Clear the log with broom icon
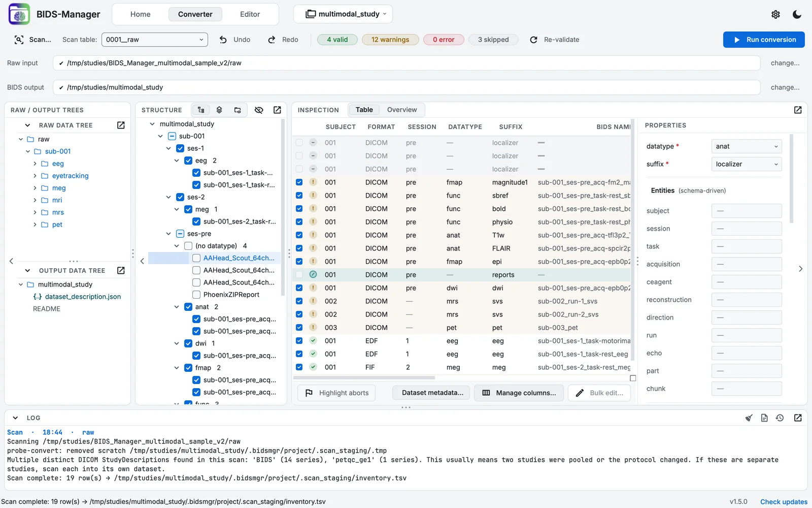The image size is (812, 508). pyautogui.click(x=749, y=418)
